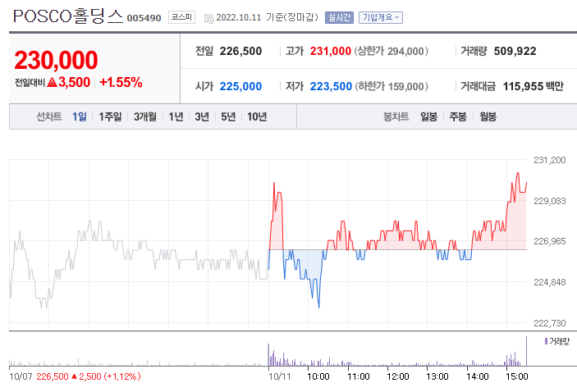Click the current price 230,000
Screen dimensions: 577x392
[56, 60]
